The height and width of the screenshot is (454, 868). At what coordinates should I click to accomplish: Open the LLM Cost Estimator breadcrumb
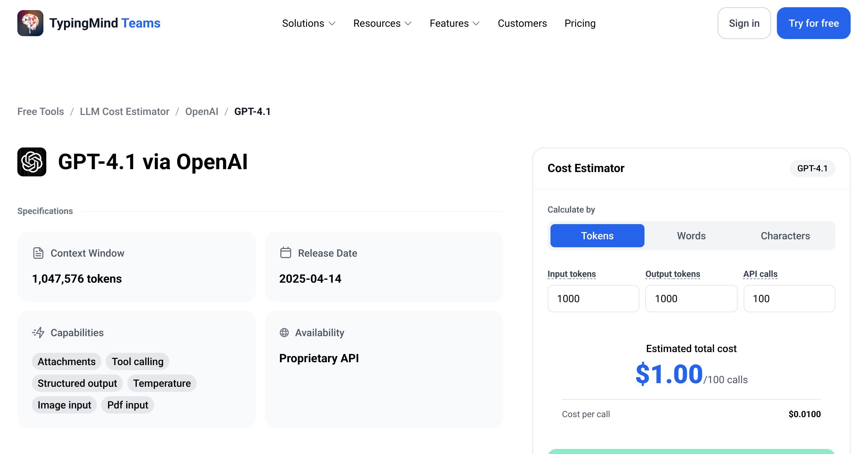[124, 111]
